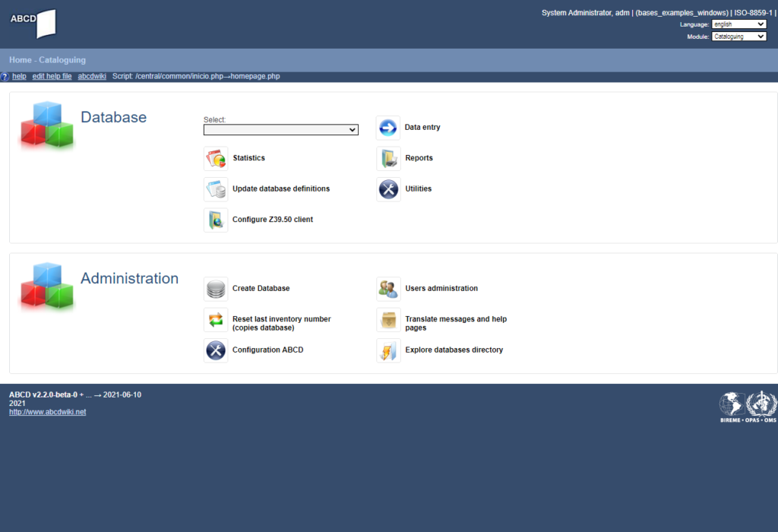Open the Users administration icon
Viewport: 778px width, 532px height.
pyautogui.click(x=388, y=289)
